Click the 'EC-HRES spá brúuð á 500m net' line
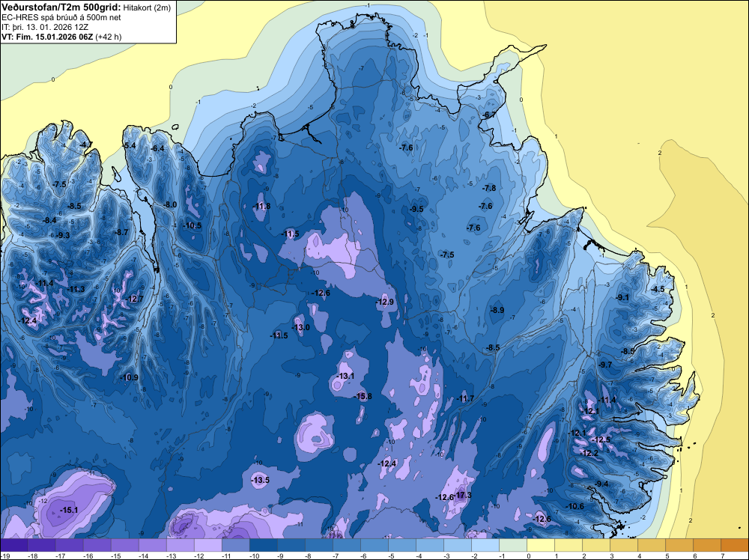The width and height of the screenshot is (749, 560). pyautogui.click(x=61, y=18)
